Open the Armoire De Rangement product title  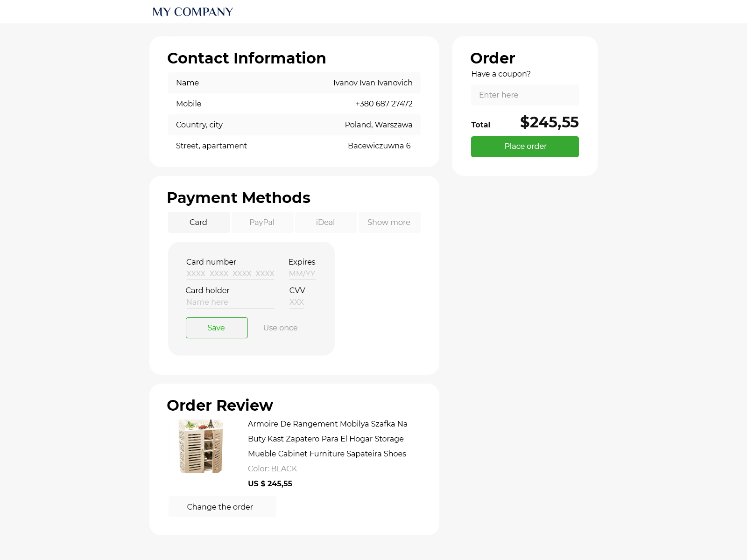point(328,439)
